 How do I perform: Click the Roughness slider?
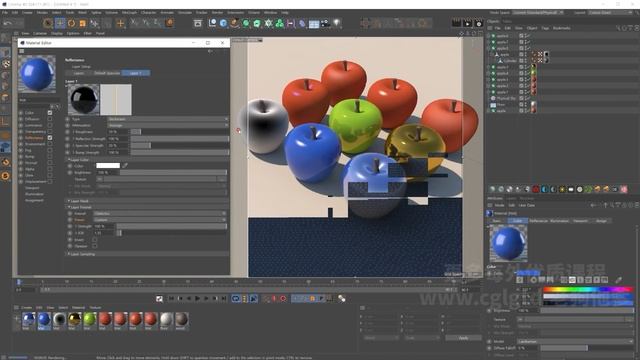pyautogui.click(x=180, y=132)
